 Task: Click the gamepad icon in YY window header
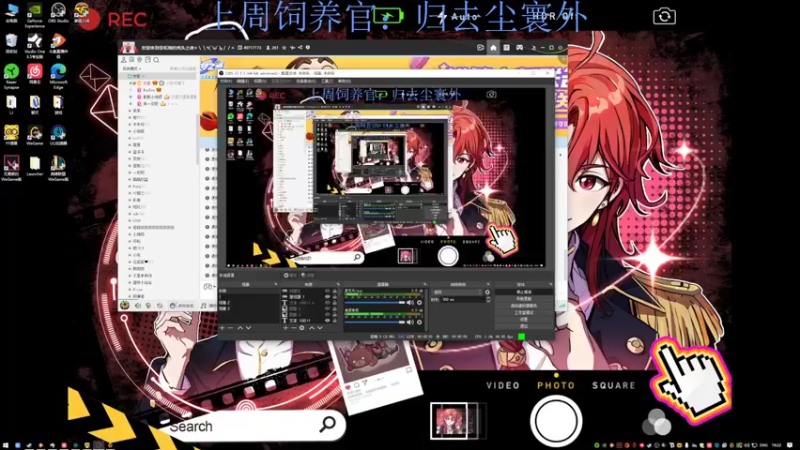click(x=519, y=47)
